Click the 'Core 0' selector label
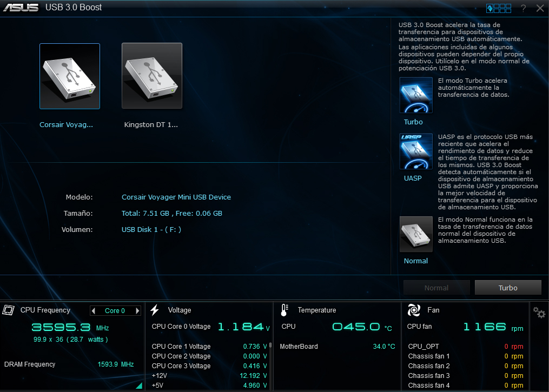This screenshot has height=392, width=549. click(115, 311)
